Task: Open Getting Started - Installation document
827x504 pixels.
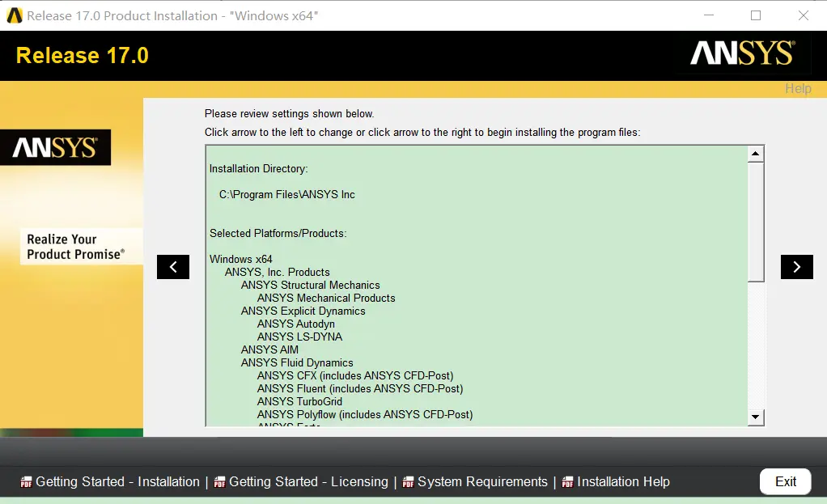Action: (x=117, y=482)
